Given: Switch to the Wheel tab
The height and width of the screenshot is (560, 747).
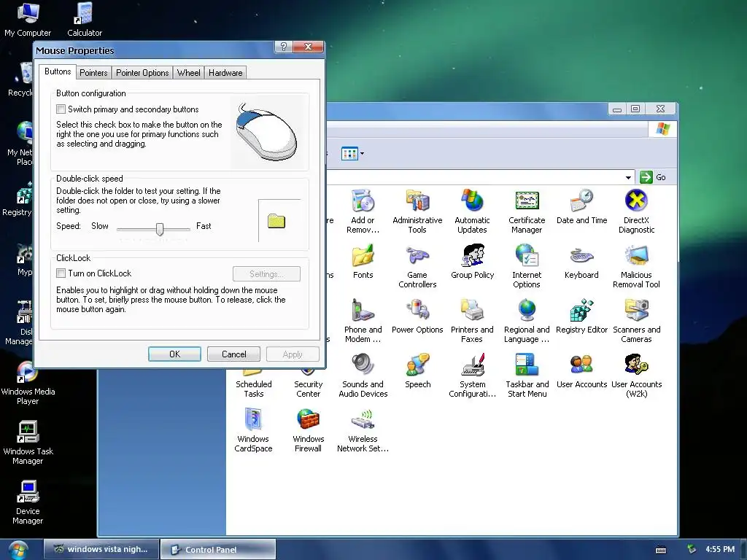Looking at the screenshot, I should tap(189, 72).
